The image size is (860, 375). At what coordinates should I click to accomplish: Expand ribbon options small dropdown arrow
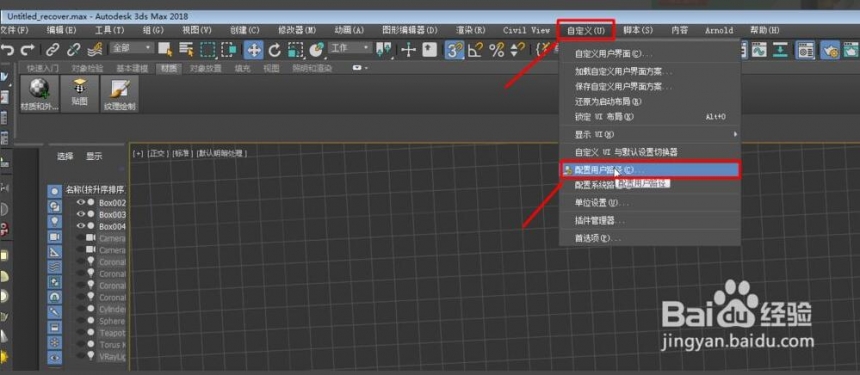click(x=360, y=68)
